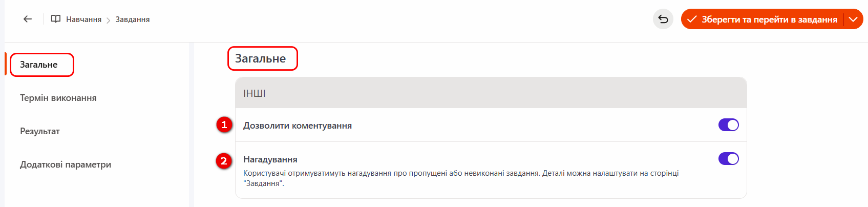Open the save button dropdown arrow
Viewport: 868px width, 207px height.
tap(853, 19)
